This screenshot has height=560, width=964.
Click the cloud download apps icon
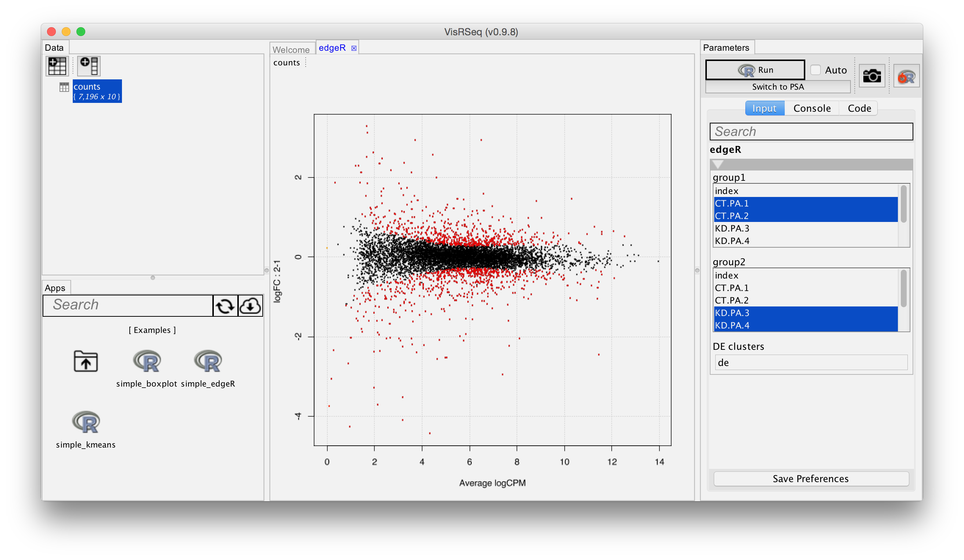250,306
